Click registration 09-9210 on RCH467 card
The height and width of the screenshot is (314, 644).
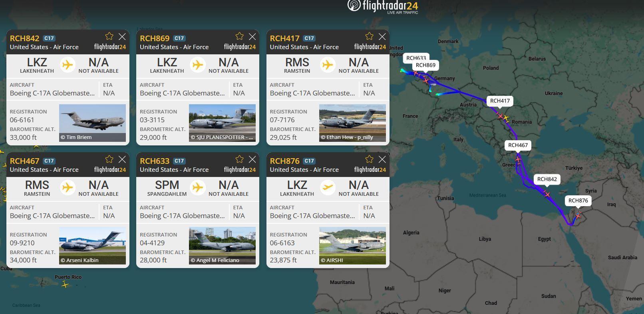pos(22,243)
